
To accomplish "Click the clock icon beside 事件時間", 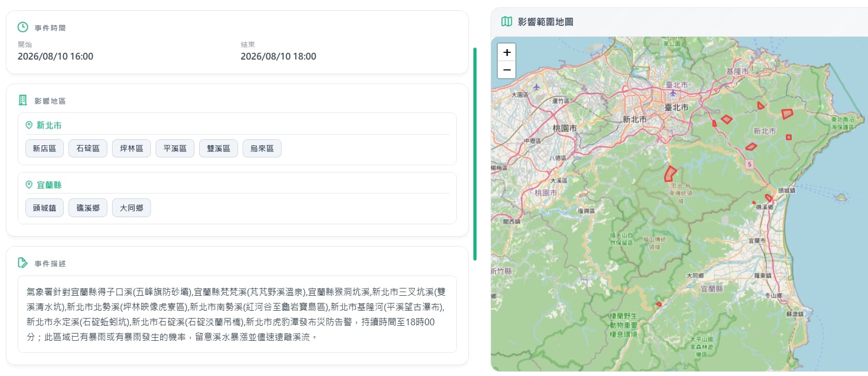I will pos(23,27).
